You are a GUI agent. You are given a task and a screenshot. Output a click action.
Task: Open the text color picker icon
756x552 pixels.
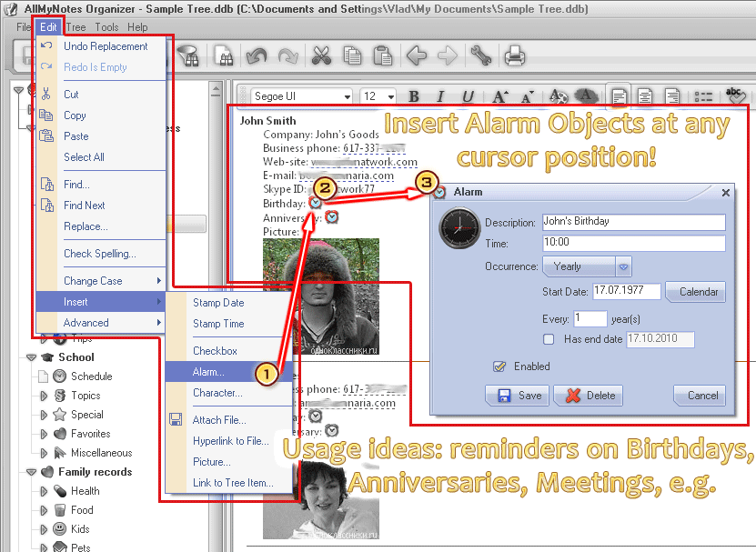pyautogui.click(x=559, y=95)
